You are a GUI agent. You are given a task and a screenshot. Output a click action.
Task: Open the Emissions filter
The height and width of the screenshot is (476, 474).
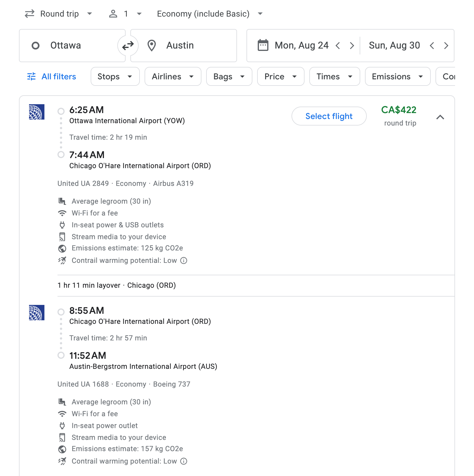coord(397,77)
